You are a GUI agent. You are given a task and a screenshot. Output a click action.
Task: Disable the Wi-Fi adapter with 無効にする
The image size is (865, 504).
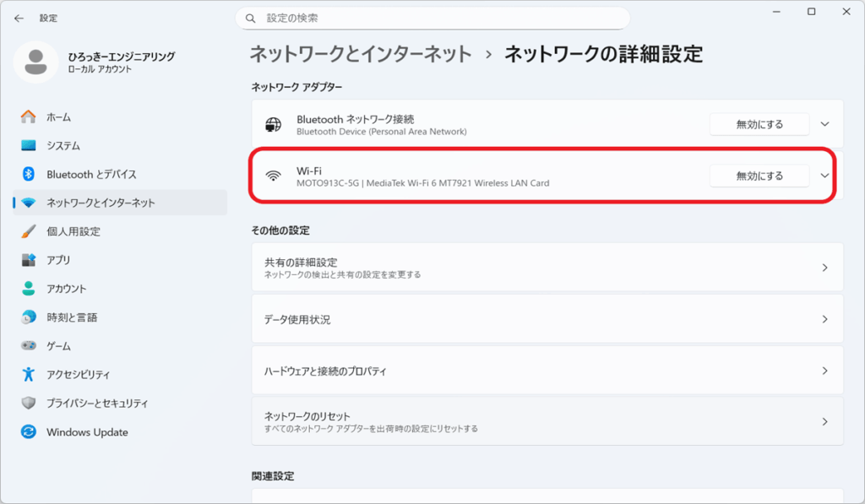tap(759, 176)
